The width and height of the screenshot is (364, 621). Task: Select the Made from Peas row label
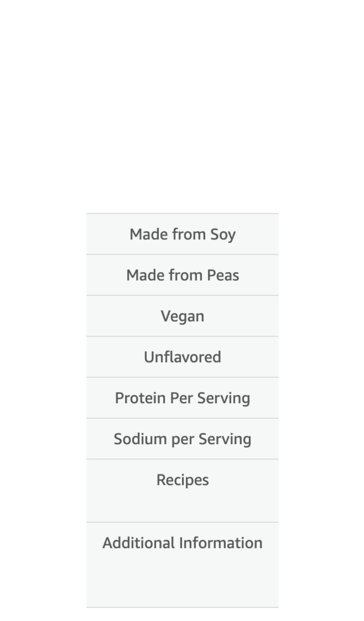(x=182, y=275)
